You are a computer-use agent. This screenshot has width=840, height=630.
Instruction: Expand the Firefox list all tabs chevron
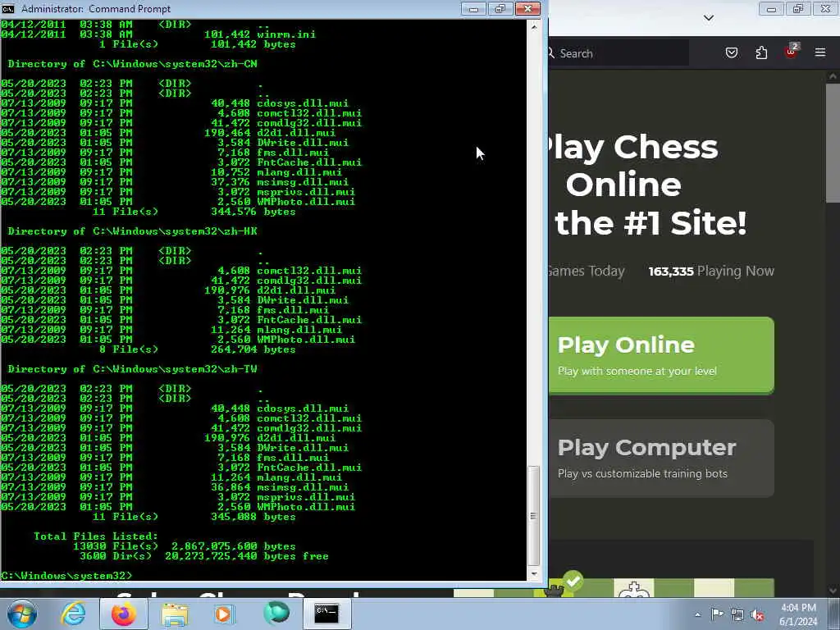click(708, 18)
